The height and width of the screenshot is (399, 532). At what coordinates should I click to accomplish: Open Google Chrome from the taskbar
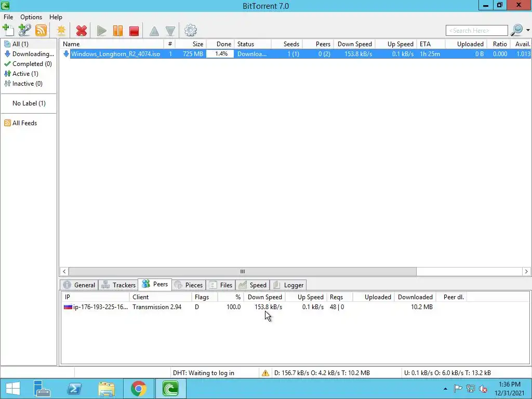click(138, 389)
